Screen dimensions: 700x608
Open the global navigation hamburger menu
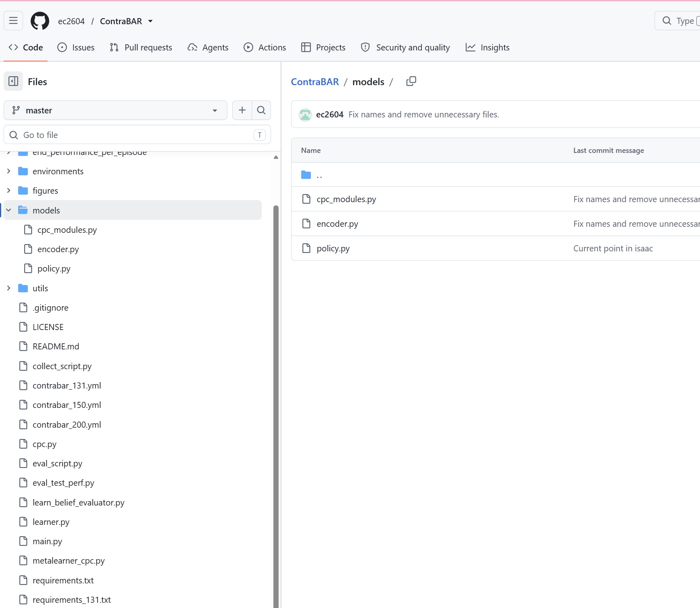click(13, 21)
